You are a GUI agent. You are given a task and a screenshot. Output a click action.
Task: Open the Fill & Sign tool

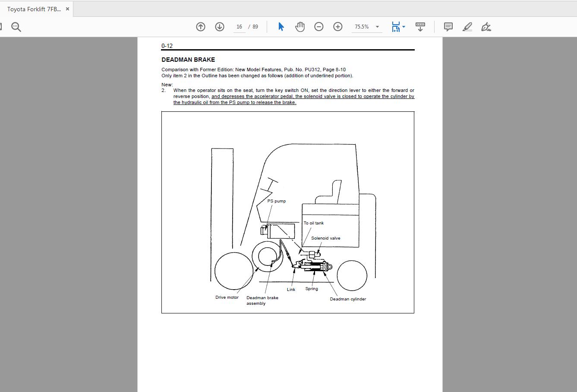[x=486, y=26]
